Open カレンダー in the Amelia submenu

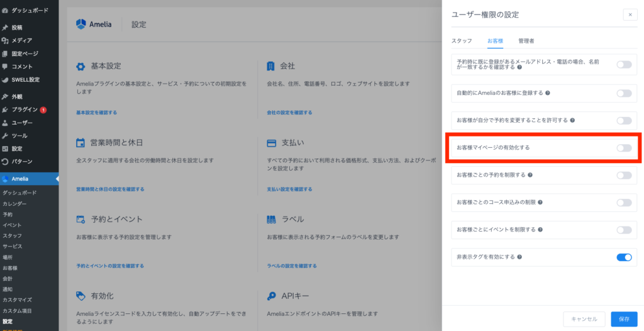14,204
